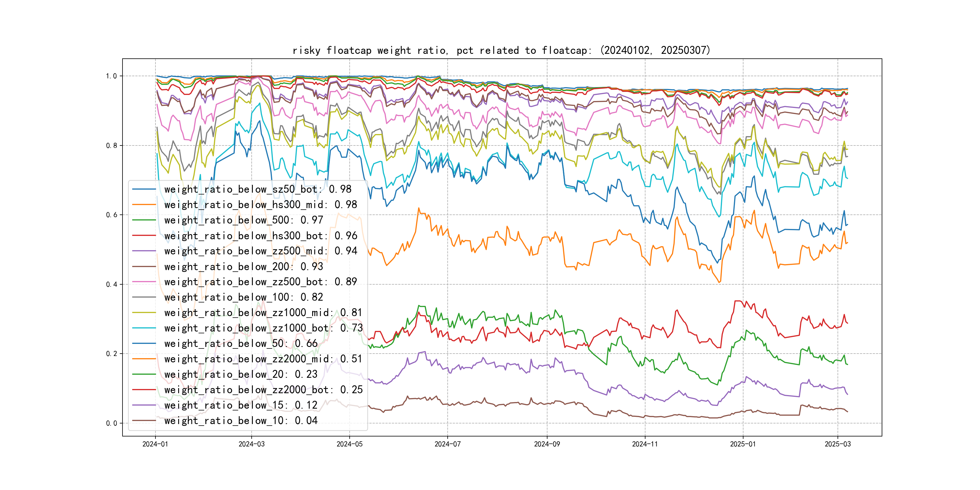Click olive line swatch for zz1000_mid

(144, 313)
